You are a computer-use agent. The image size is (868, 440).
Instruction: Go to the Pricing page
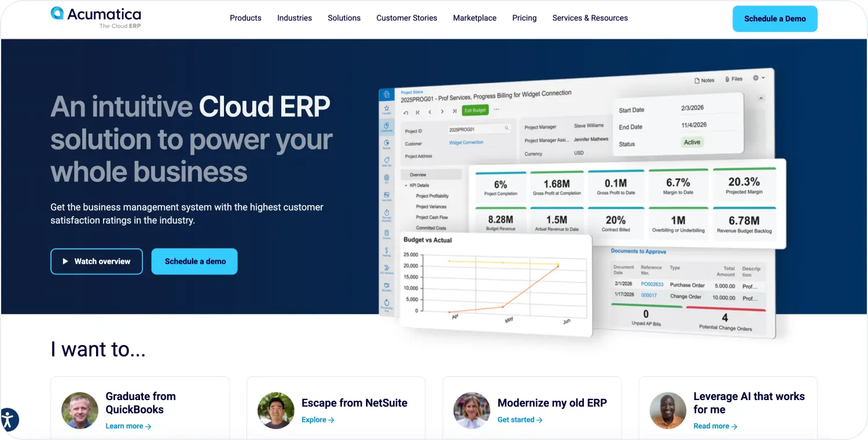[x=524, y=18]
